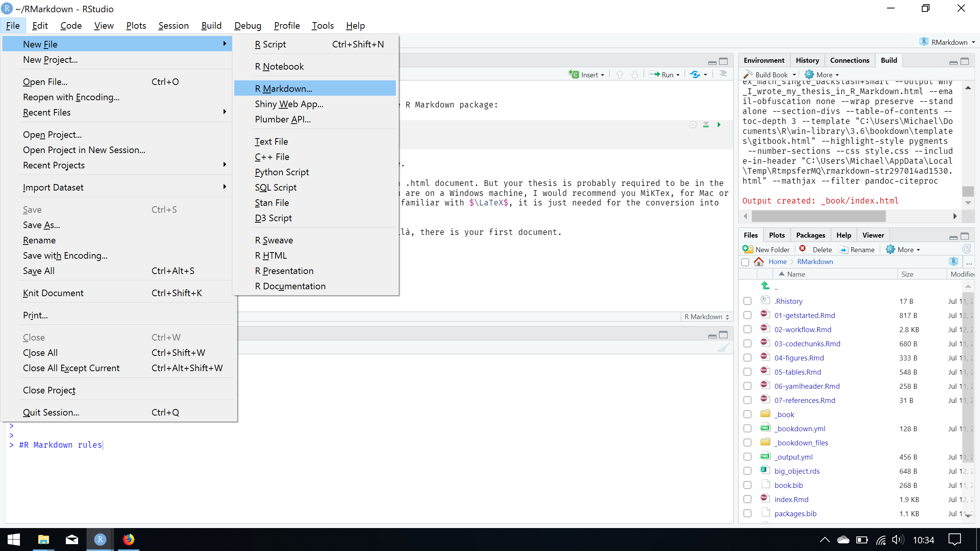Viewport: 980px width, 551px height.
Task: Show the document outline icon
Action: click(723, 73)
